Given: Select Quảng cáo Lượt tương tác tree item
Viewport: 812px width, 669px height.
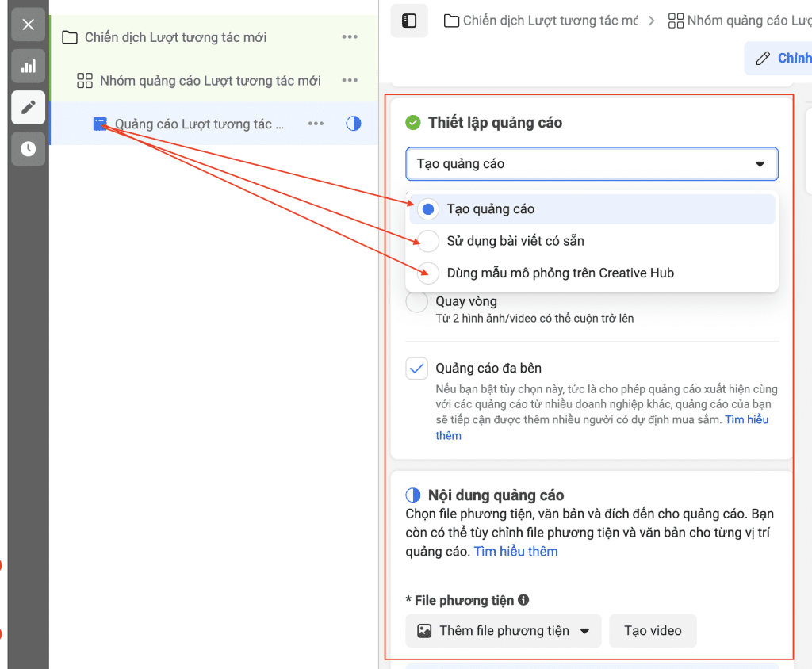Looking at the screenshot, I should click(214, 124).
